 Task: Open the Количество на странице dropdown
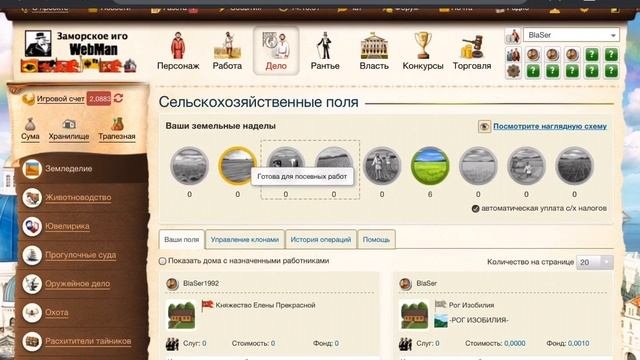pyautogui.click(x=595, y=262)
